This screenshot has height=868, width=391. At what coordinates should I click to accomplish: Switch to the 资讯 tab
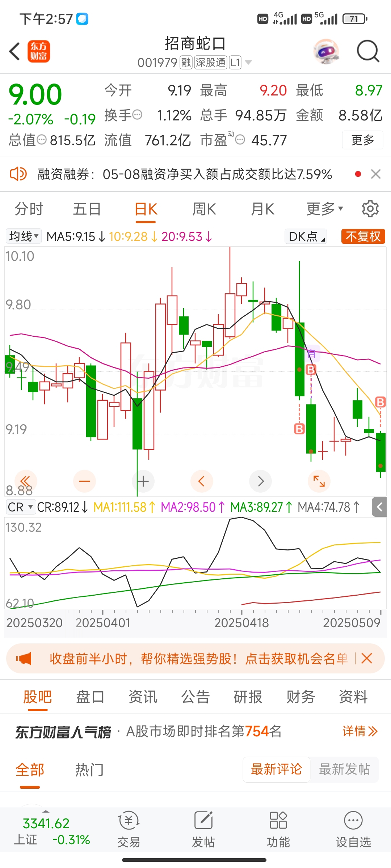pyautogui.click(x=143, y=697)
